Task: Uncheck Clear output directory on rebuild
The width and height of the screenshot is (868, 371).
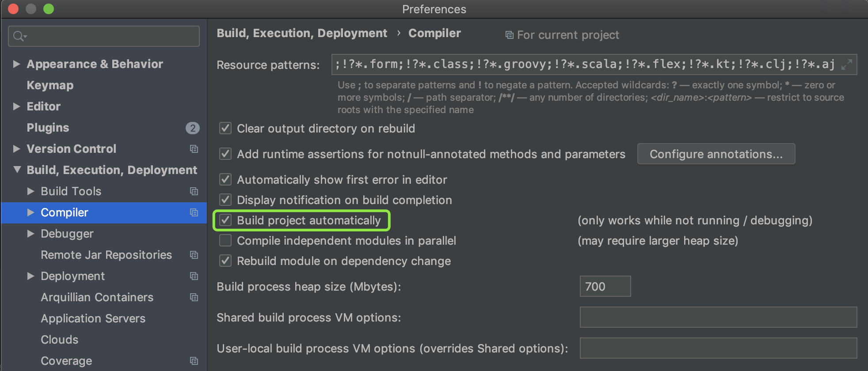Action: [x=225, y=129]
